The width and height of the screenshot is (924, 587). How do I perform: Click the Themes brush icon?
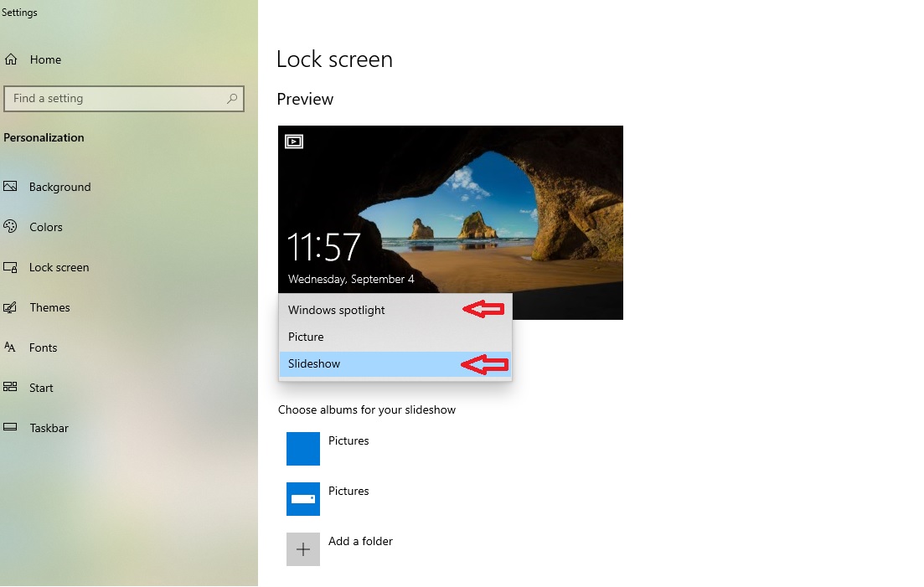point(10,307)
